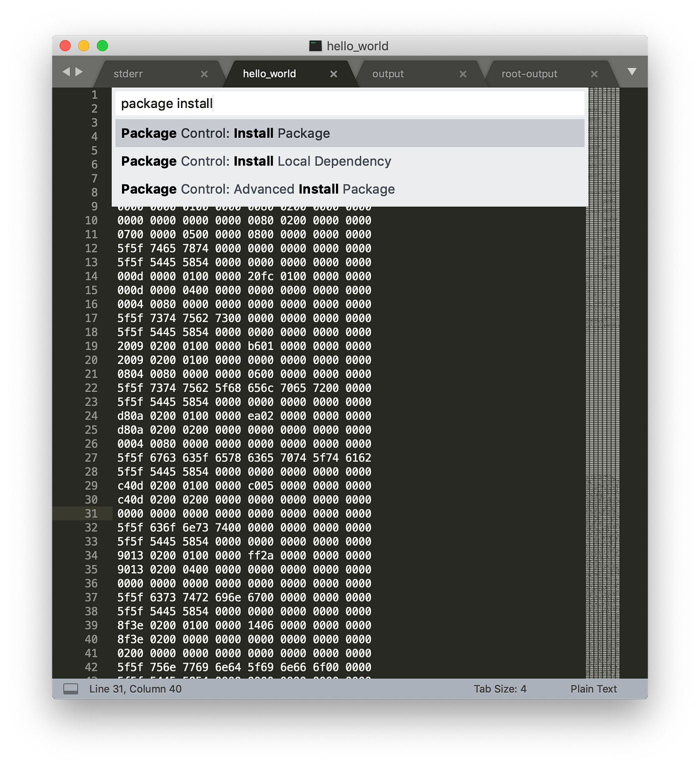
Task: Zoom the window with green button
Action: 102,46
